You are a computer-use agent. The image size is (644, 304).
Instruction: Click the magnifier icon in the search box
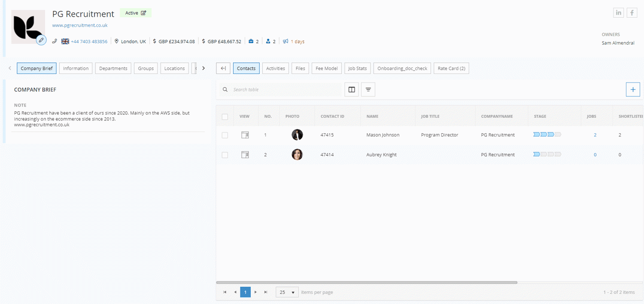coord(225,89)
